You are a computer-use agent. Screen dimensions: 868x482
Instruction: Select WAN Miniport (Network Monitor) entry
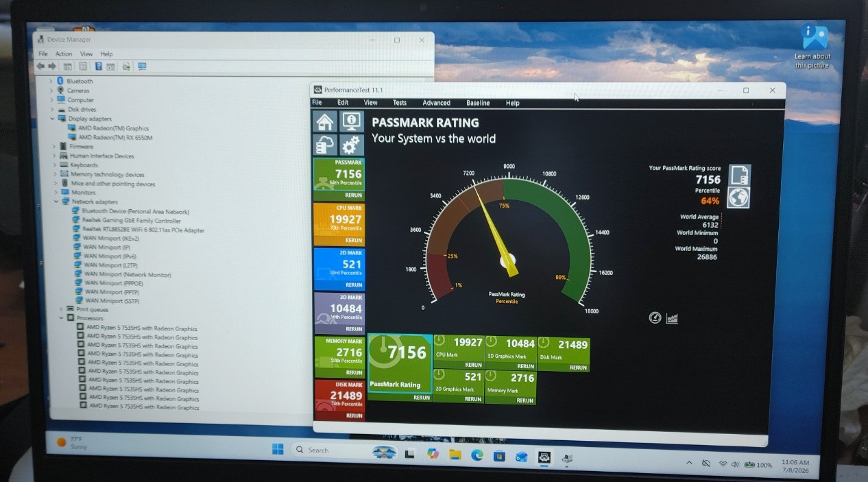(122, 274)
